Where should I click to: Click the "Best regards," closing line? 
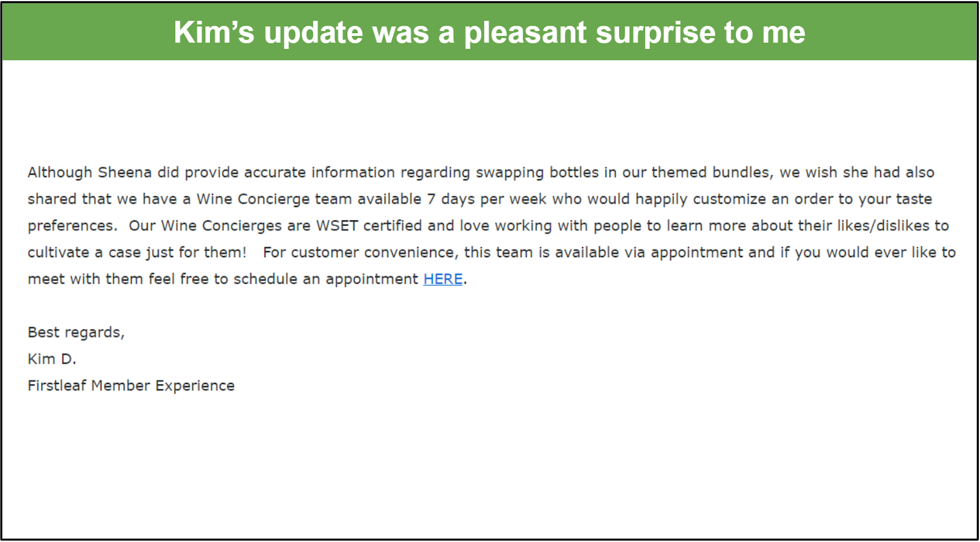pos(76,333)
